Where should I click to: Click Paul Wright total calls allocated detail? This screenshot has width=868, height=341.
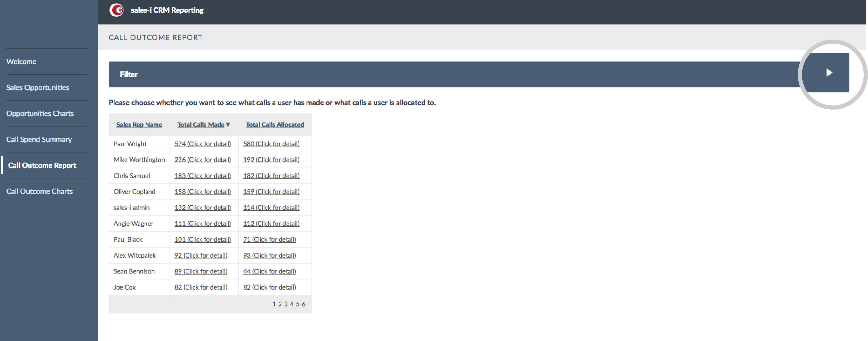coord(271,143)
